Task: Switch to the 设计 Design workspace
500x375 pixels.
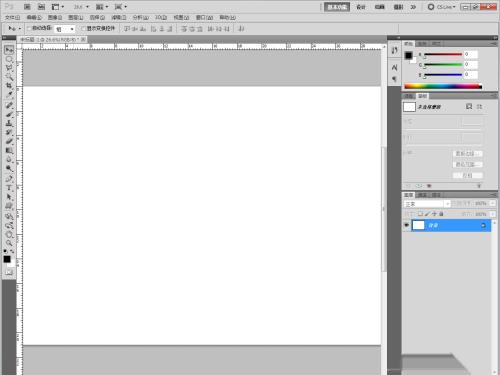Action: tap(361, 7)
